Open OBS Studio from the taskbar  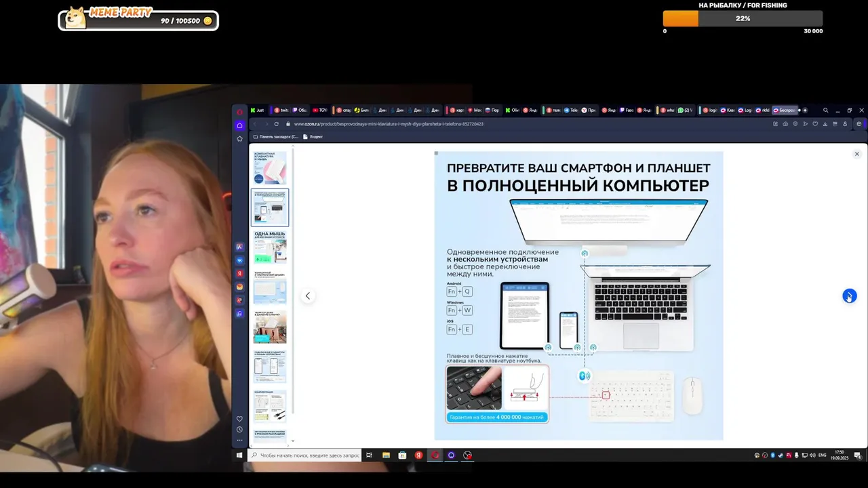pos(467,455)
